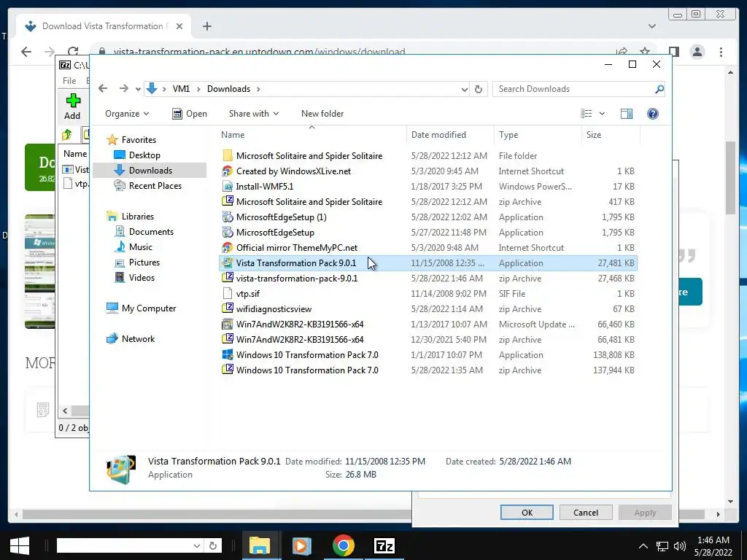Click 7-Zip up-folder arrow icon

(x=66, y=135)
